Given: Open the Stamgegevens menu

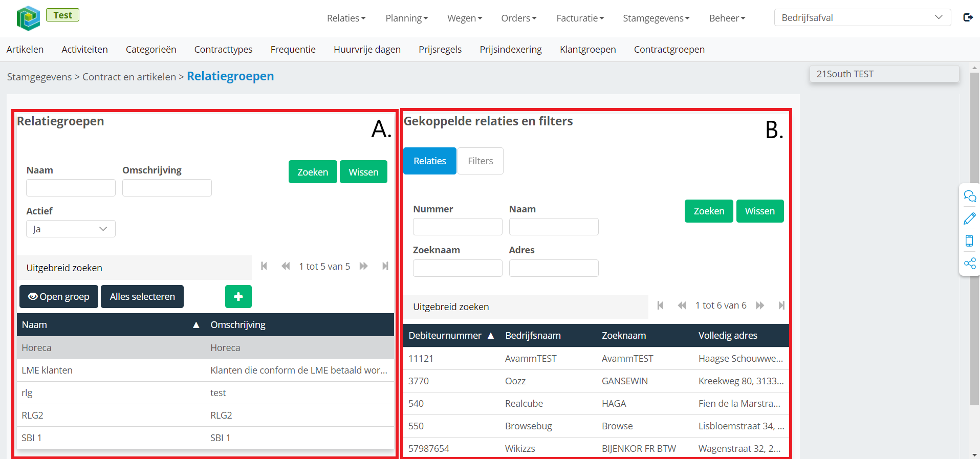Looking at the screenshot, I should (x=656, y=18).
